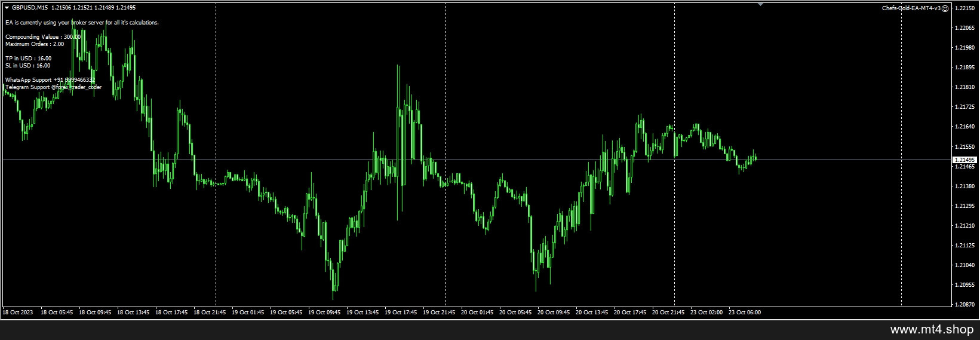Click the Telegram Support handle line
Screen dimensions: 980x340
[x=53, y=87]
